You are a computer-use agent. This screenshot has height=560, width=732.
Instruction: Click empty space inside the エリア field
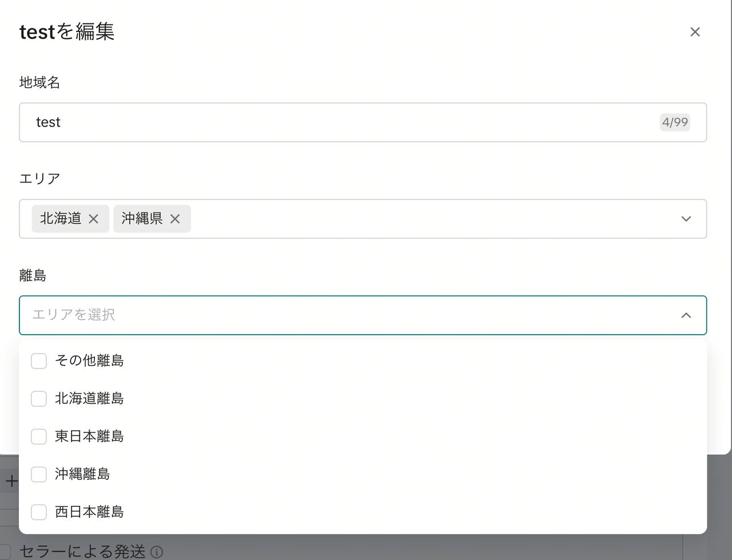click(429, 219)
